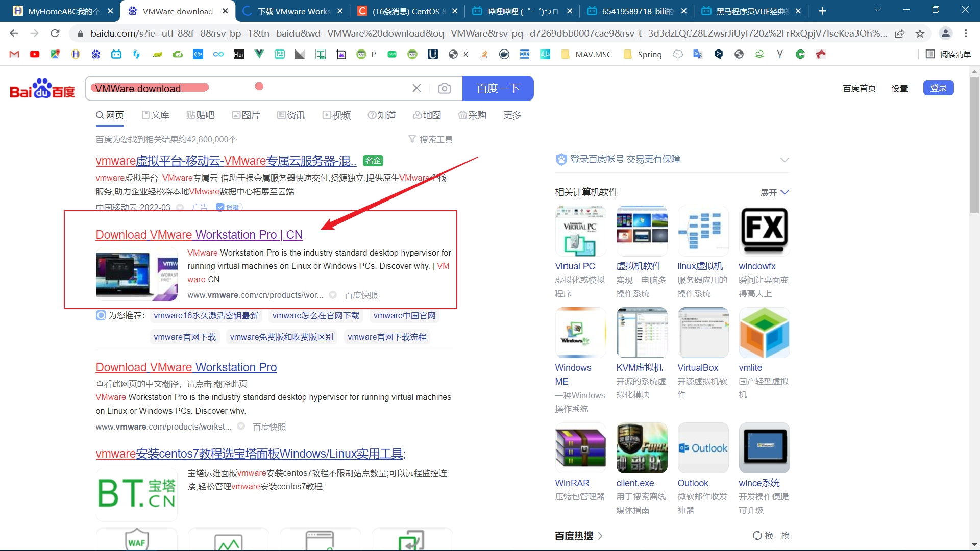Screen dimensions: 980x551
Task: Open the tab search chevron
Action: 877,10
